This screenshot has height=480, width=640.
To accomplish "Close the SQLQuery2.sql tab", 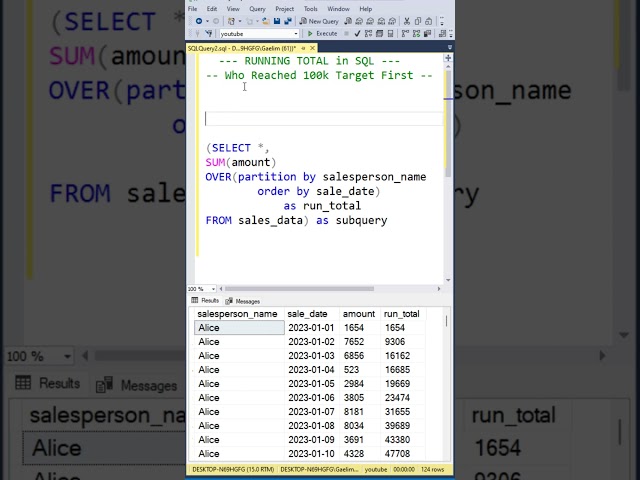I will 312,48.
